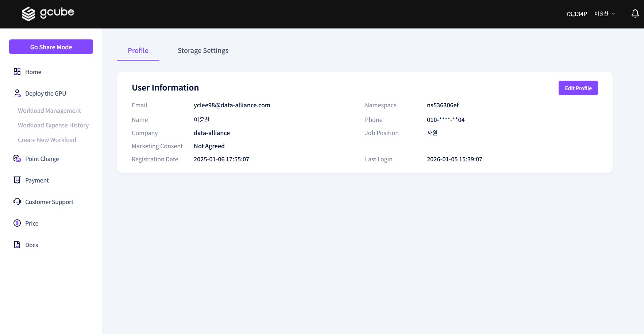Open Workload Management

click(49, 111)
